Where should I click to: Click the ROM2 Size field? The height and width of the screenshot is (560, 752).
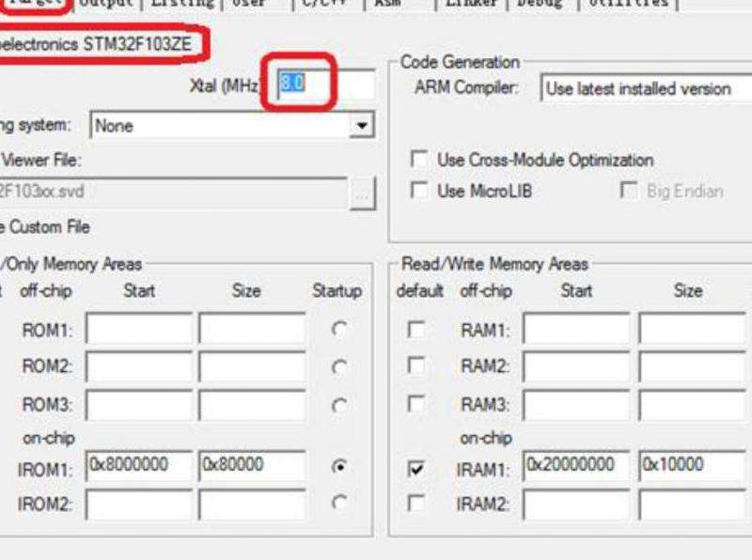(252, 366)
